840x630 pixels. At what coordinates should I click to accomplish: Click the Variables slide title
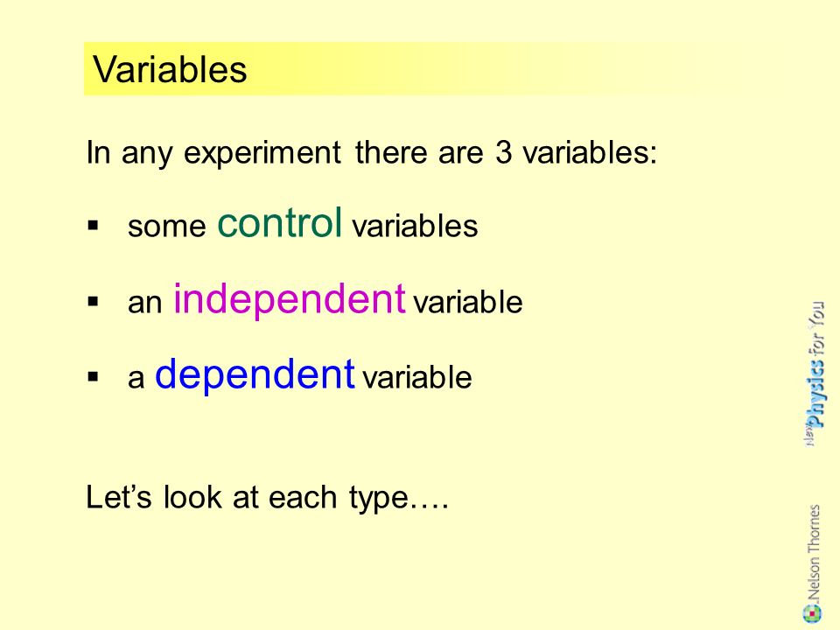170,69
